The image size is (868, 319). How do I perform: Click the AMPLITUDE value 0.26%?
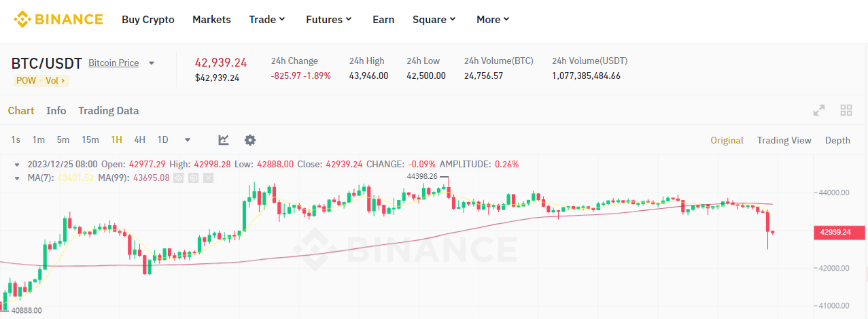(506, 164)
